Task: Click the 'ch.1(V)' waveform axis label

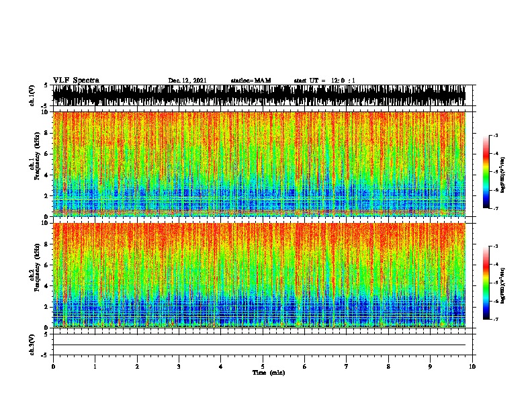Action: [x=32, y=95]
